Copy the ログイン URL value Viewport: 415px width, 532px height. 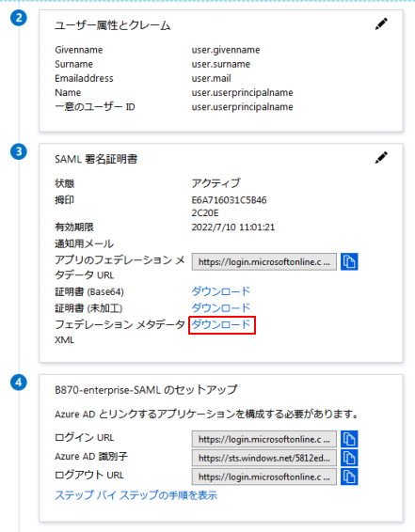[x=349, y=439]
